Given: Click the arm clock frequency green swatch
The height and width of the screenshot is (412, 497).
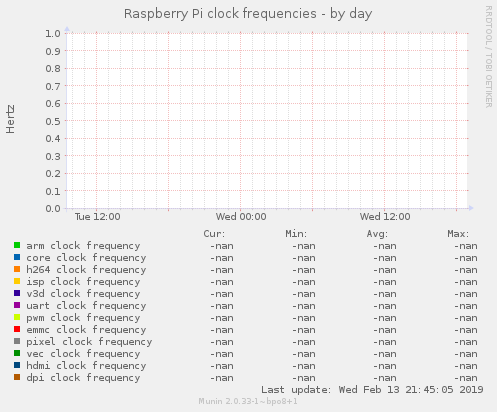Looking at the screenshot, I should pos(17,245).
